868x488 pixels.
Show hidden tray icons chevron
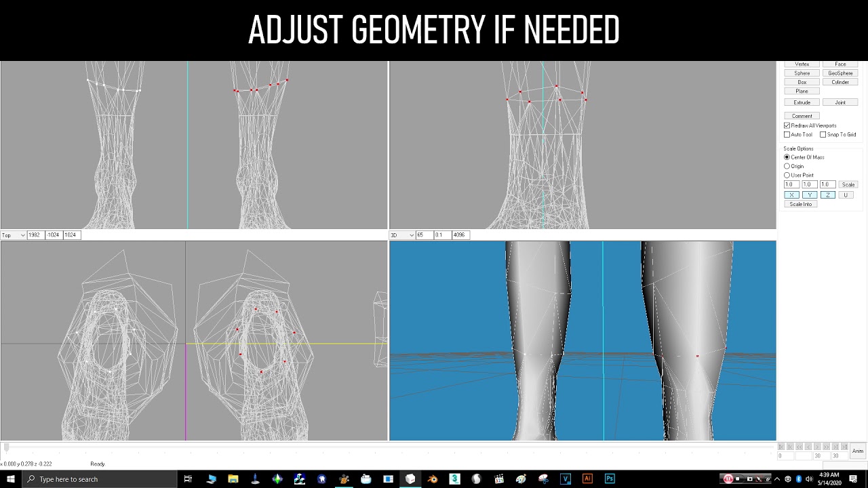777,479
